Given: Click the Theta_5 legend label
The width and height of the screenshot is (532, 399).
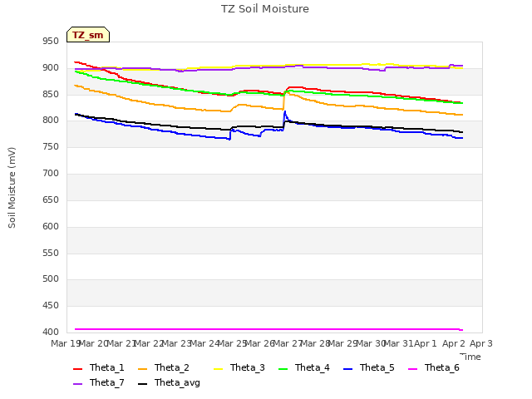Looking at the screenshot, I should coord(377,367).
